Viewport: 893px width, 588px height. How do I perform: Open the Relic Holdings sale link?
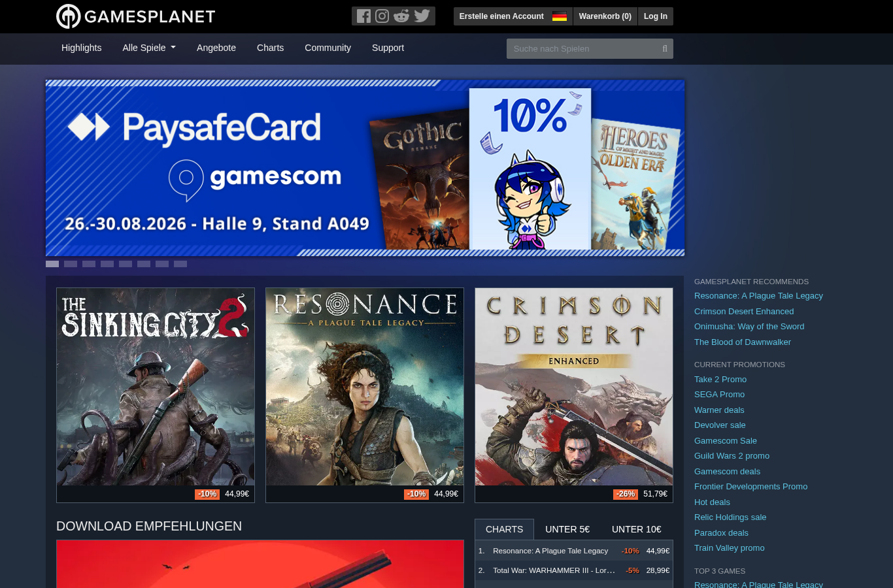730,517
